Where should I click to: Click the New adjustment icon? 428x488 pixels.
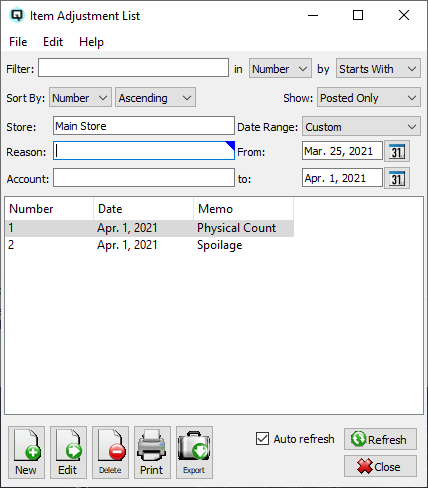[26, 452]
